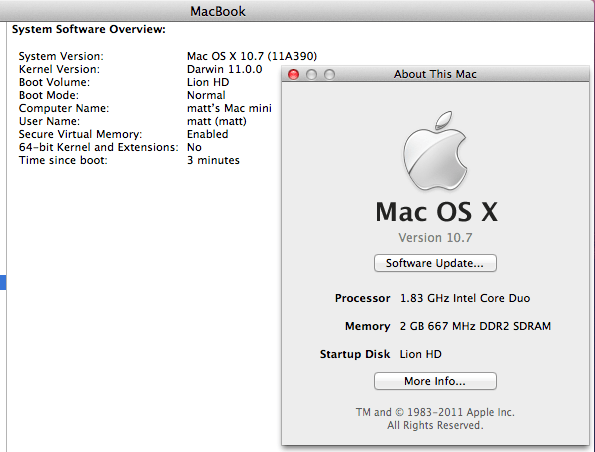Select Secure Virtual Memory value Enabled
Screen dimensions: 595x452
click(208, 134)
